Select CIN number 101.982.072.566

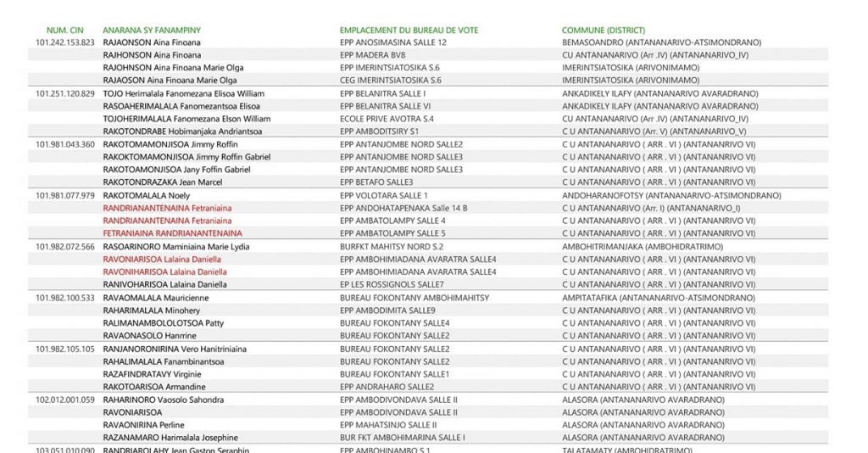65,247
